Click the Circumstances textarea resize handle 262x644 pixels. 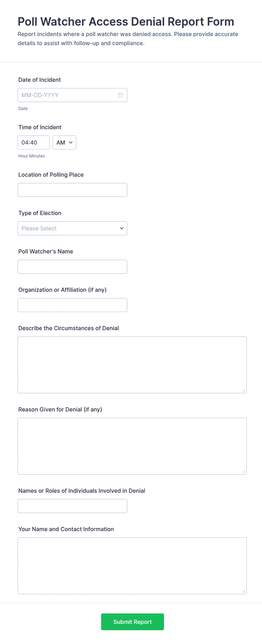tap(244, 390)
